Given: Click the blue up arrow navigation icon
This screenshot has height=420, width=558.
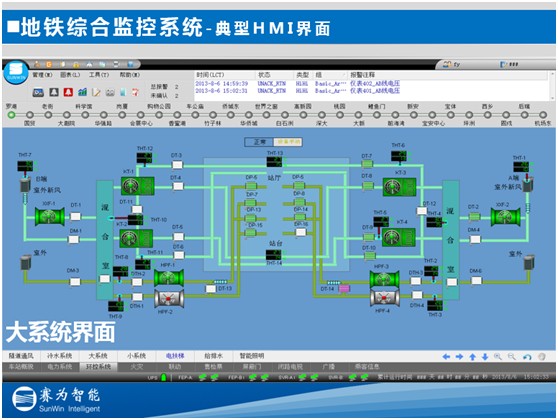Looking at the screenshot, I should [x=472, y=357].
